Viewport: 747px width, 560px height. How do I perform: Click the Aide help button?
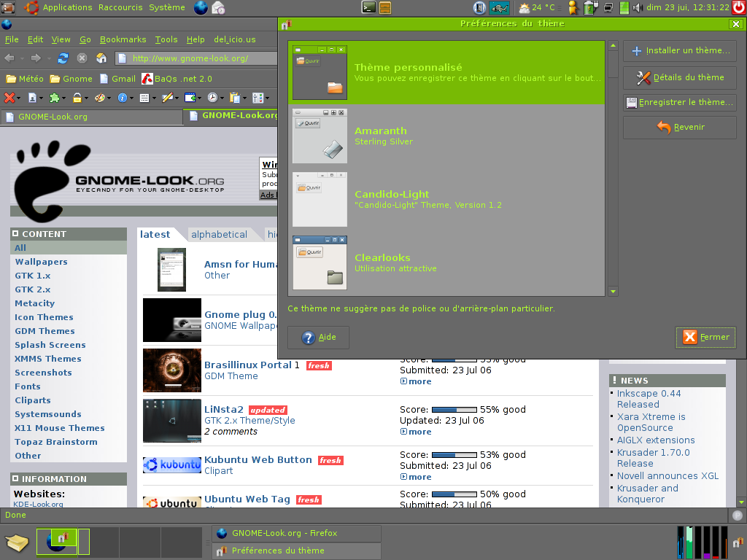[318, 337]
